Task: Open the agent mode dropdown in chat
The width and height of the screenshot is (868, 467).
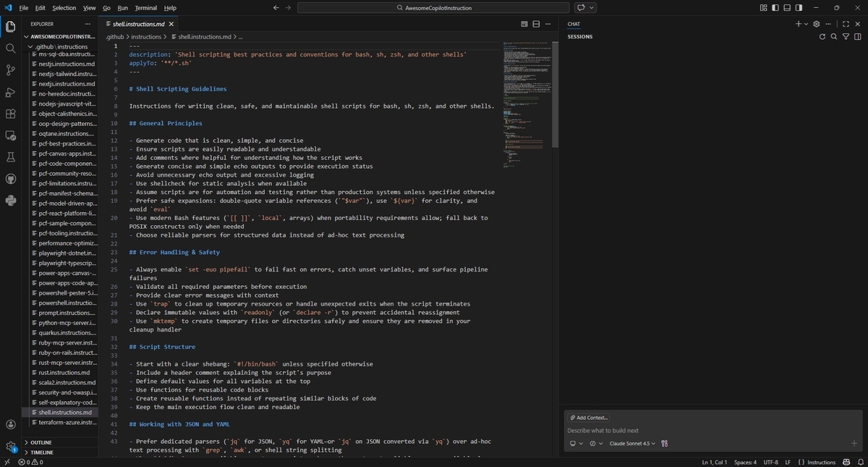Action: coord(596,444)
